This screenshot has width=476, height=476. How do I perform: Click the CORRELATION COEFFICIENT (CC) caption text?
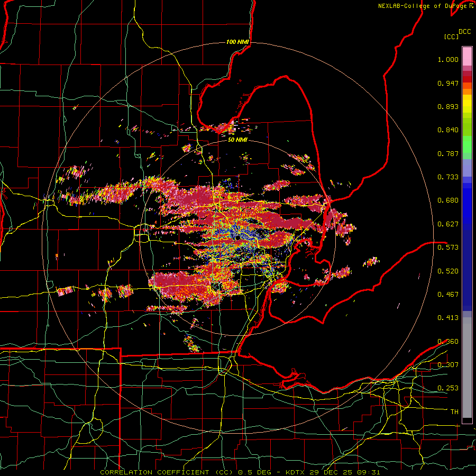[167, 472]
